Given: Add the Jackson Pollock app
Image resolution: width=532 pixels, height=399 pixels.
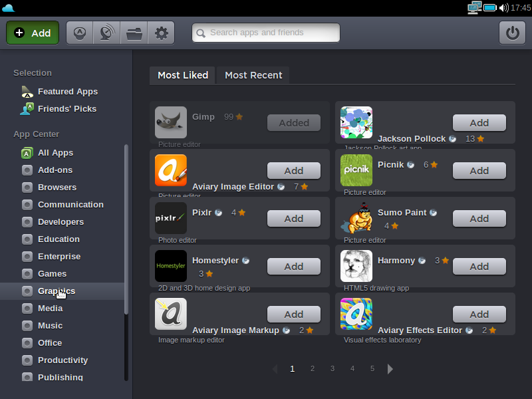Looking at the screenshot, I should pyautogui.click(x=479, y=123).
